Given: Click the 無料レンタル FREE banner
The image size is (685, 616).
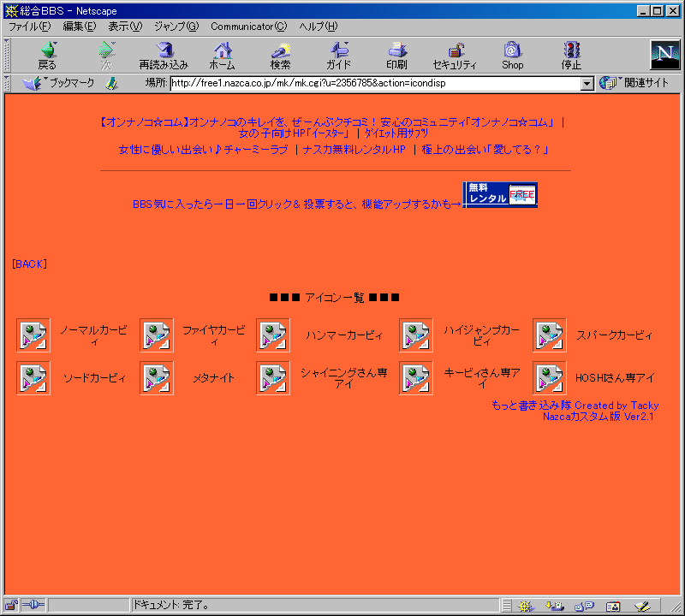Looking at the screenshot, I should 500,195.
